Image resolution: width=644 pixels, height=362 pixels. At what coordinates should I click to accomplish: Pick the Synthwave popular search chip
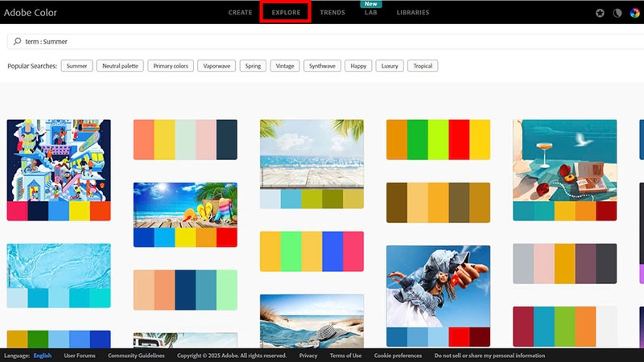pyautogui.click(x=323, y=66)
